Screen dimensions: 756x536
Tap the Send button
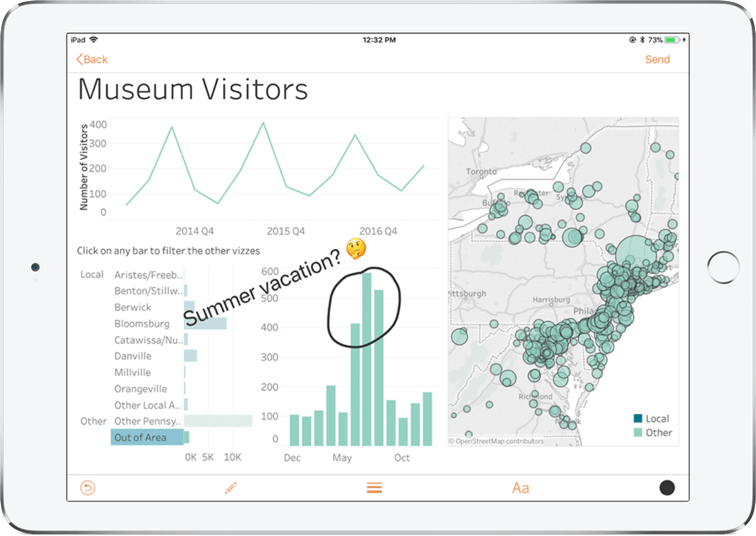pyautogui.click(x=657, y=59)
